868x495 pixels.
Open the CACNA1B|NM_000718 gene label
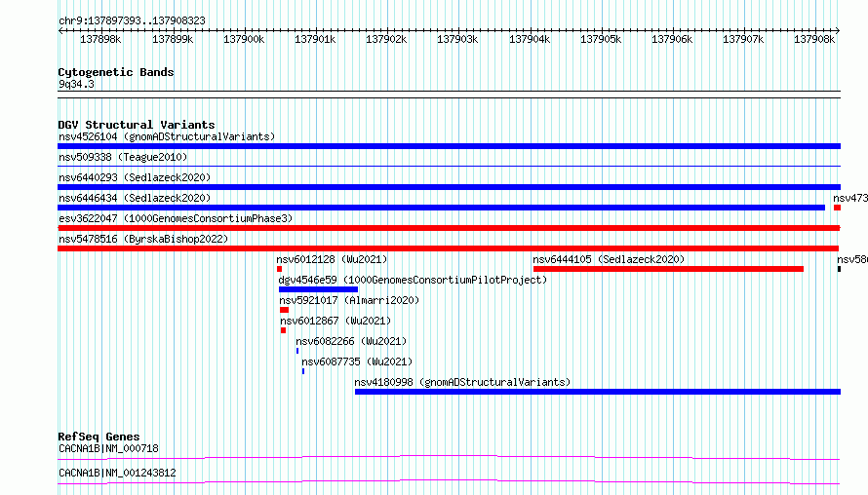108,448
